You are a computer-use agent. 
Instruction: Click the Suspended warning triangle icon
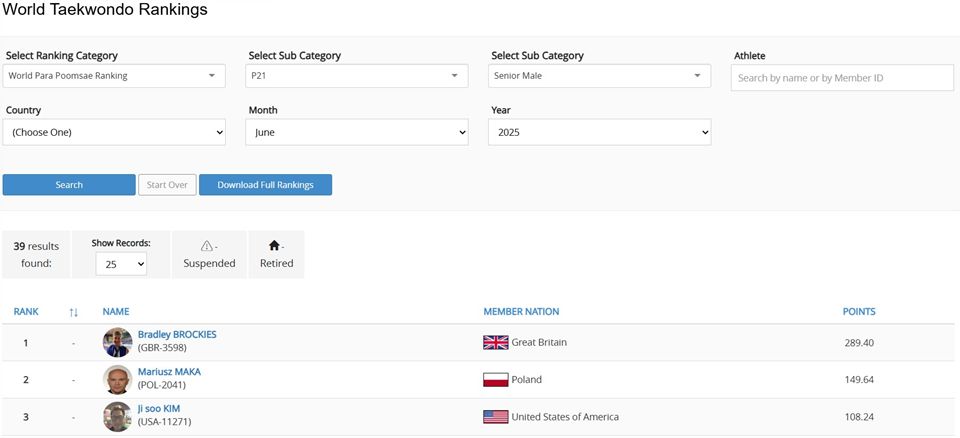tap(207, 246)
